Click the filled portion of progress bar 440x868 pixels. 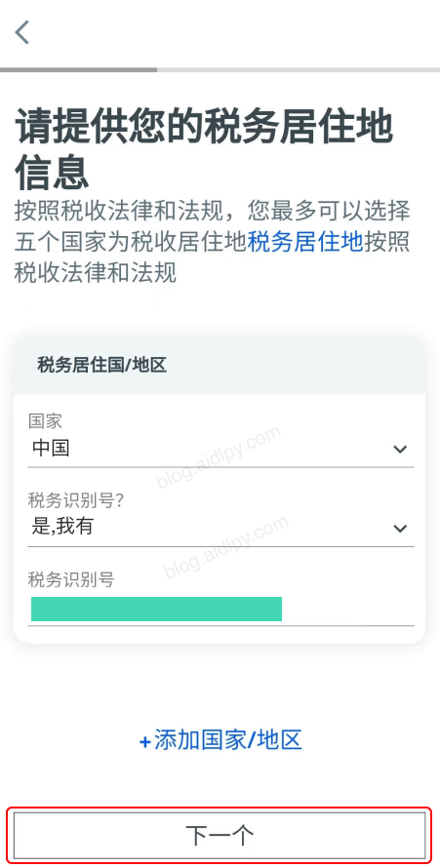[x=79, y=70]
